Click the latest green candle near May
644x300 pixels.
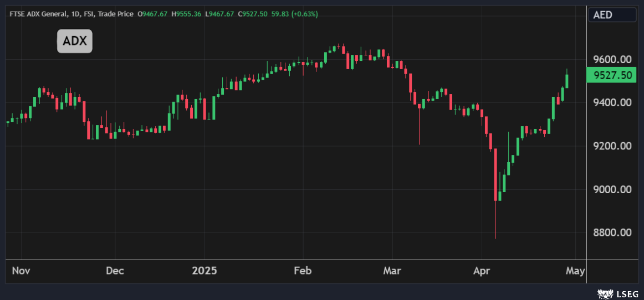[x=567, y=81]
